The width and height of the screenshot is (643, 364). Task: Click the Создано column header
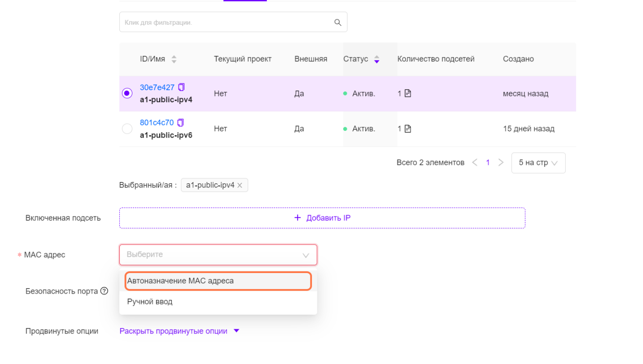click(x=518, y=59)
